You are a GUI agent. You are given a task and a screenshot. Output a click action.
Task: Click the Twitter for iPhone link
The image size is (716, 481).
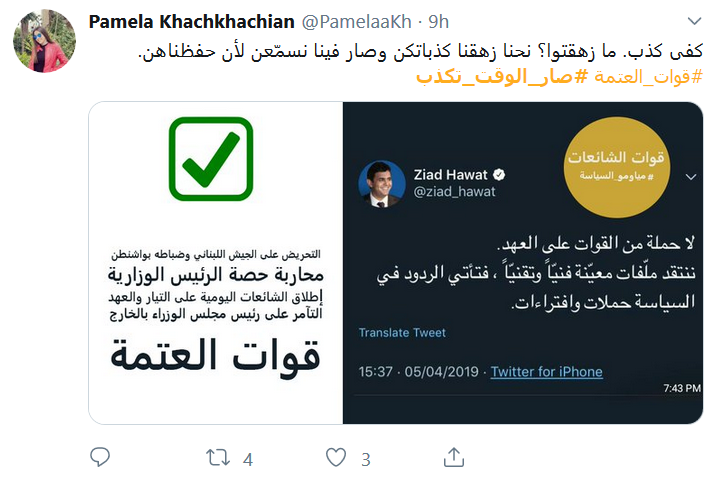(x=547, y=372)
